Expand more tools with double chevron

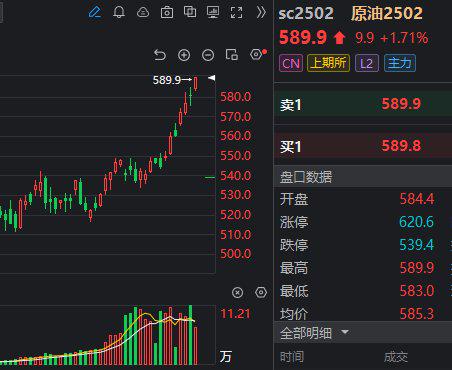pyautogui.click(x=261, y=12)
